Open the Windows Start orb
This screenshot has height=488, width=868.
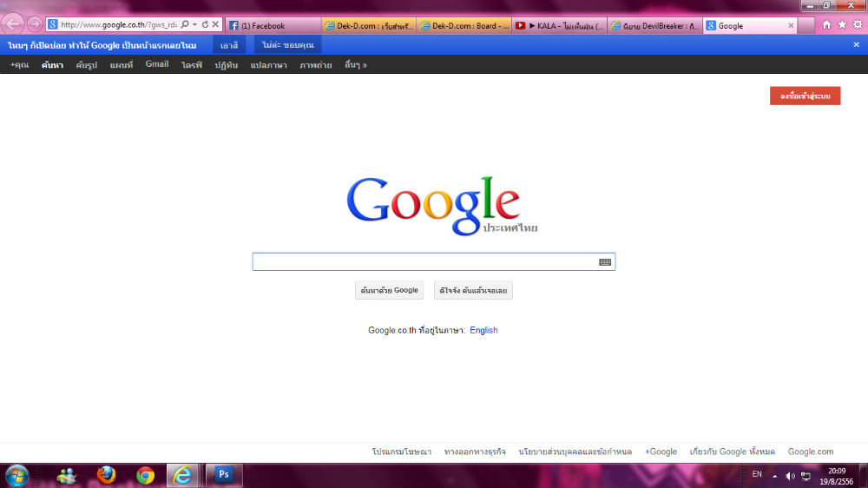[x=17, y=475]
